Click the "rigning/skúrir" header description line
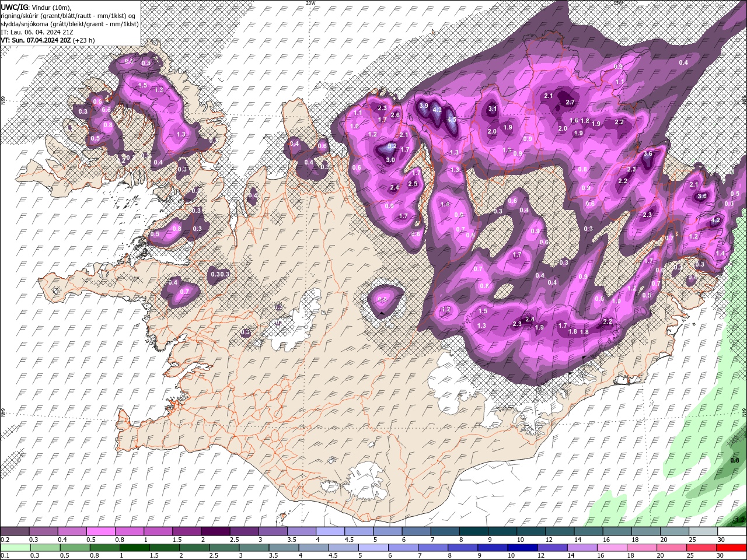This screenshot has height=560, width=747. [69, 16]
